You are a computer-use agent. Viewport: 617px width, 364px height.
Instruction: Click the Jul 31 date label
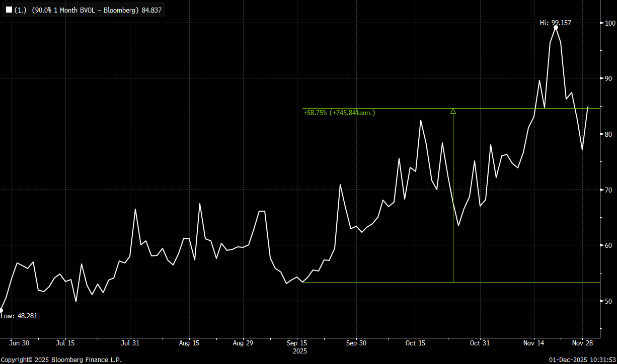coord(130,343)
